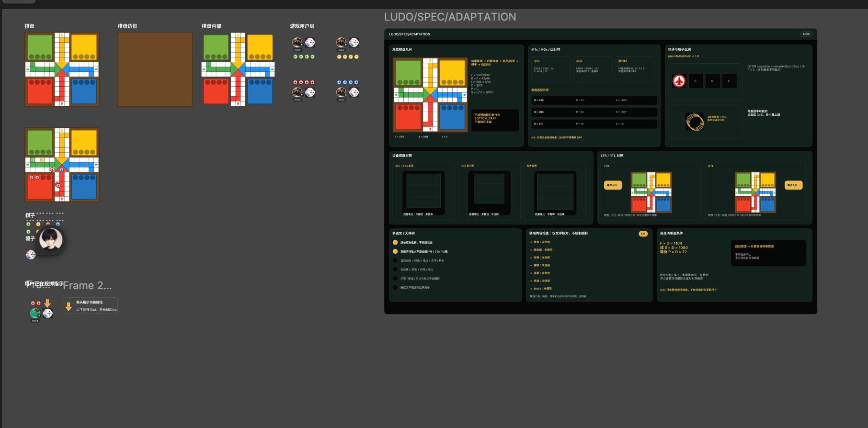Click the 资源清晰度条件 card title
The width and height of the screenshot is (868, 428).
(672, 233)
